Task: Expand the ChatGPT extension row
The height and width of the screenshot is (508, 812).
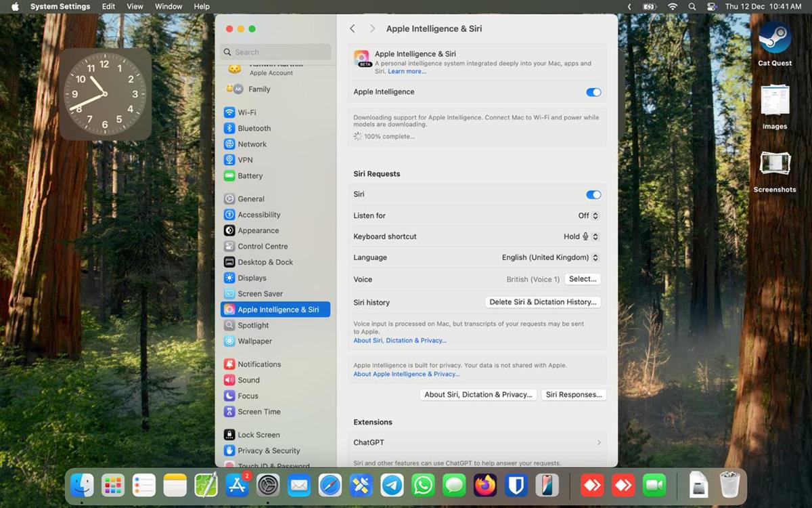Action: 476,442
